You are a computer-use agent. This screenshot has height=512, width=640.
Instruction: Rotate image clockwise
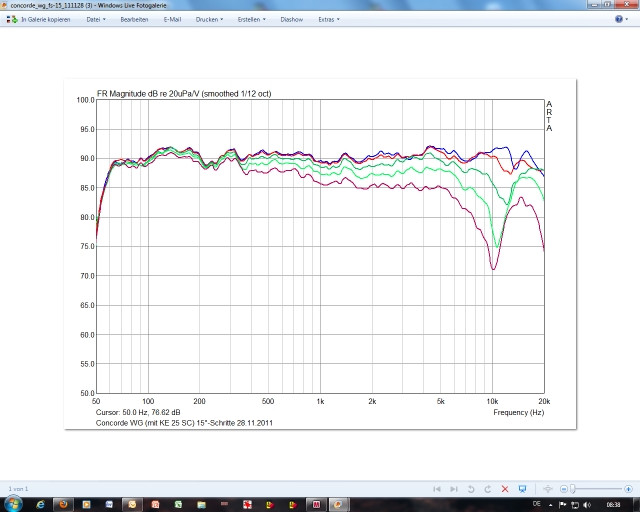pos(487,489)
